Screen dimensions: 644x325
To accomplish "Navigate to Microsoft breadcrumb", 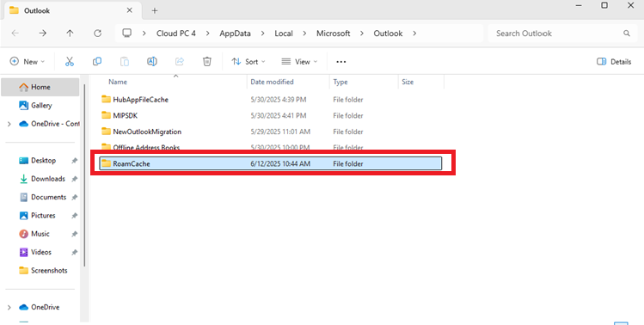I will [x=333, y=34].
